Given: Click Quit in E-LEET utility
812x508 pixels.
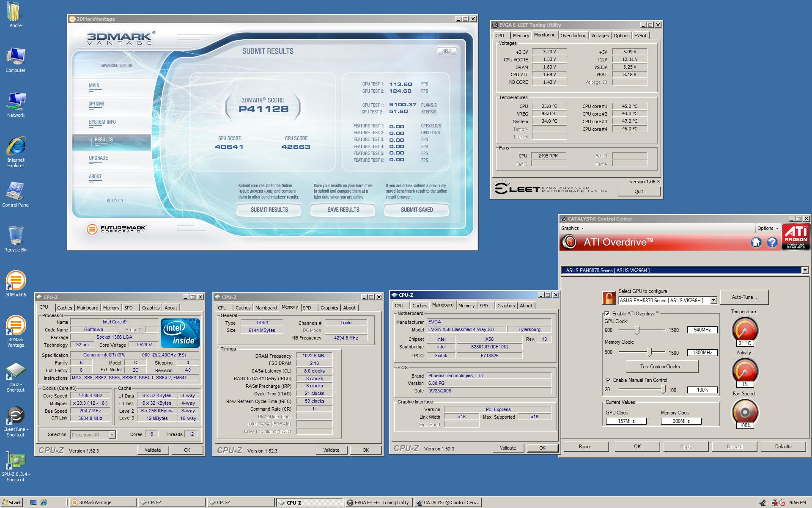Looking at the screenshot, I should click(639, 191).
